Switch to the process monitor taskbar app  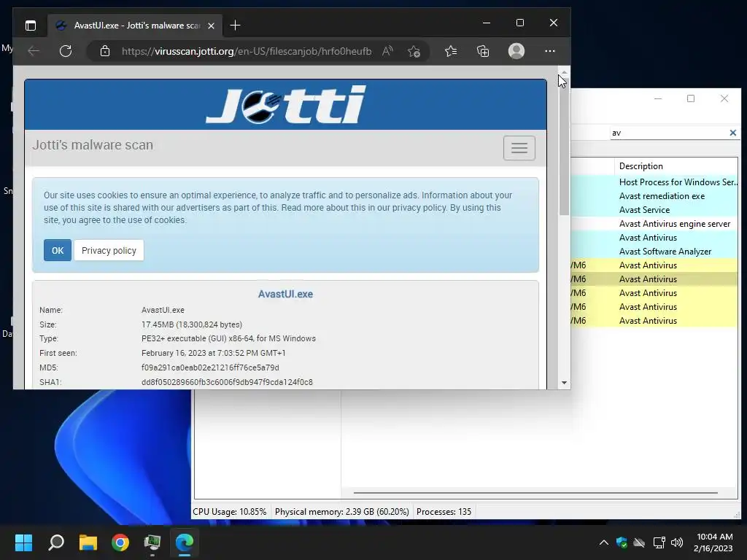pyautogui.click(x=152, y=542)
